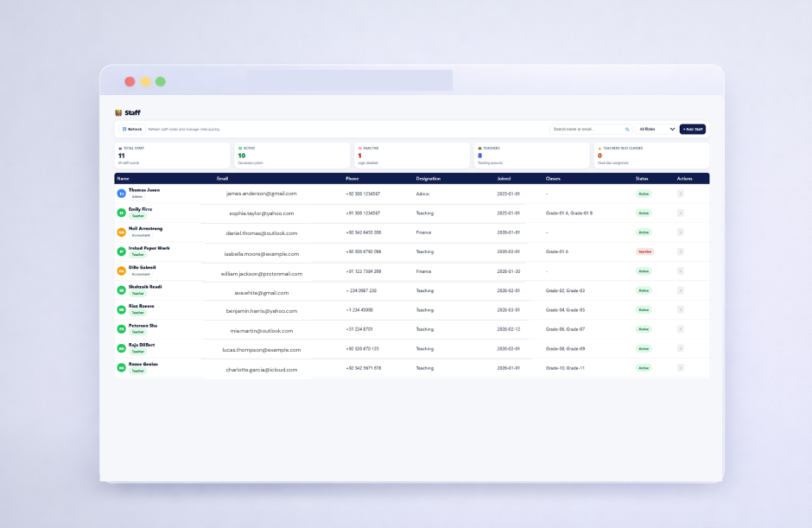This screenshot has width=812, height=528.
Task: Open actions menu for Raja DilBert row
Action: tap(681, 349)
